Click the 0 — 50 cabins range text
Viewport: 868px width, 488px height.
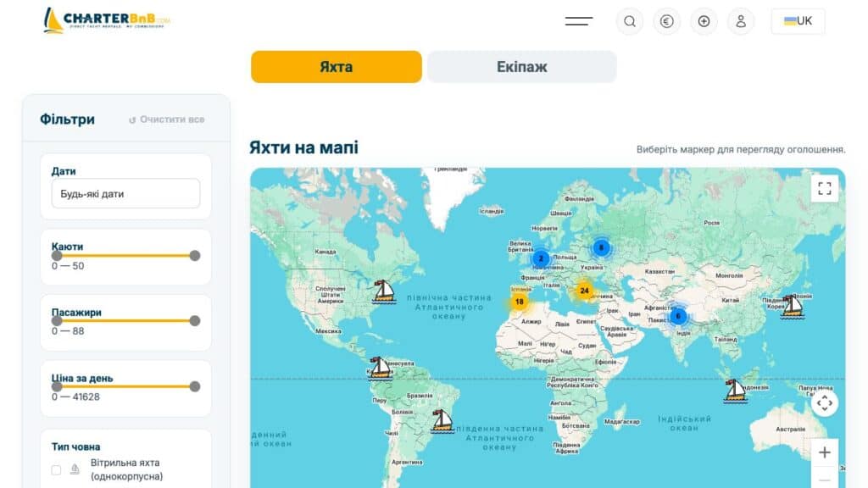[68, 265]
